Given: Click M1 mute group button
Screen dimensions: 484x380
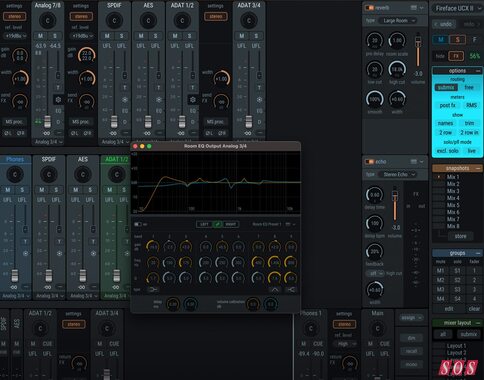Looking at the screenshot, I should tap(440, 270).
